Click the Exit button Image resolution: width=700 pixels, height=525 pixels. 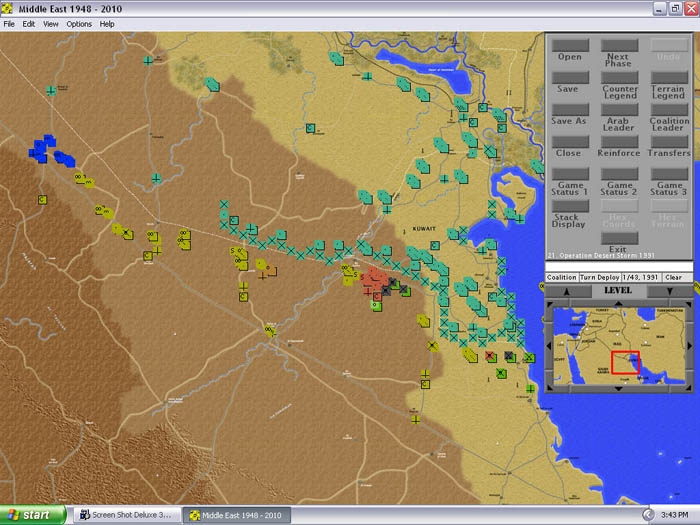(x=619, y=238)
